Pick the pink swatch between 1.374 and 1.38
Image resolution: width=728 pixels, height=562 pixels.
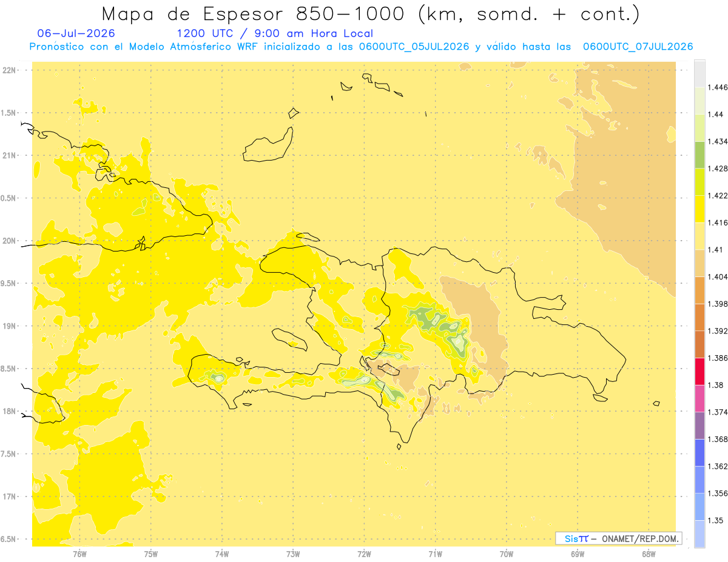click(699, 398)
